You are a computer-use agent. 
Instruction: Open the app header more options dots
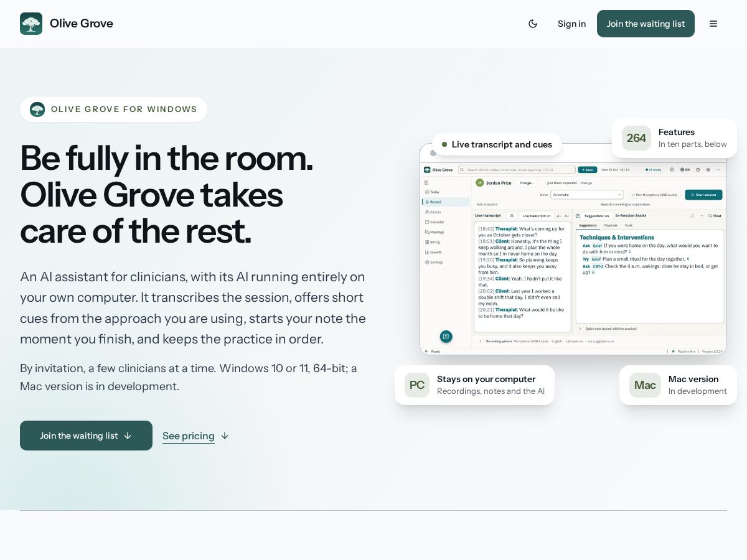click(x=718, y=170)
